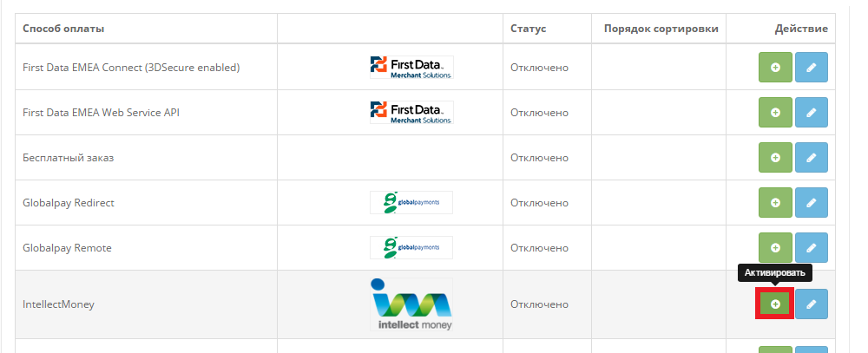Activate Globalpay Remote payment method
The width and height of the screenshot is (868, 353).
point(775,247)
